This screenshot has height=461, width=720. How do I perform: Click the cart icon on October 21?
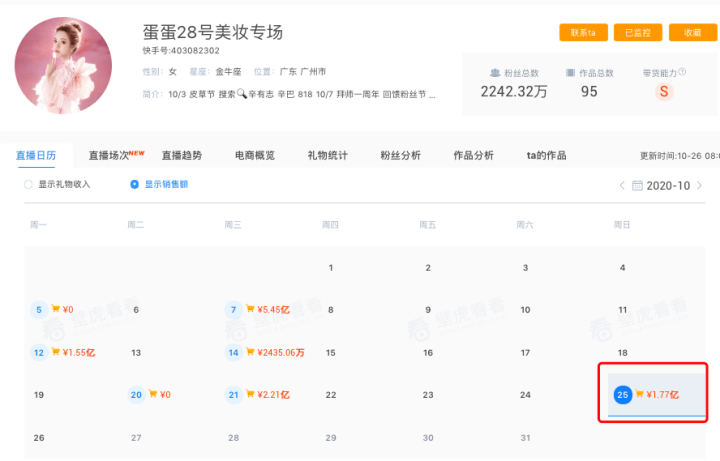[x=250, y=394]
